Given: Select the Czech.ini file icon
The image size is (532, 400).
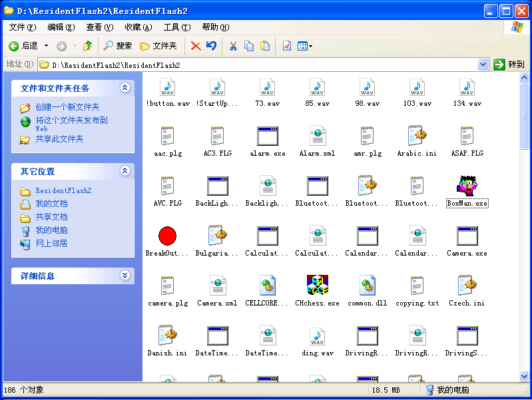Looking at the screenshot, I should 467,285.
